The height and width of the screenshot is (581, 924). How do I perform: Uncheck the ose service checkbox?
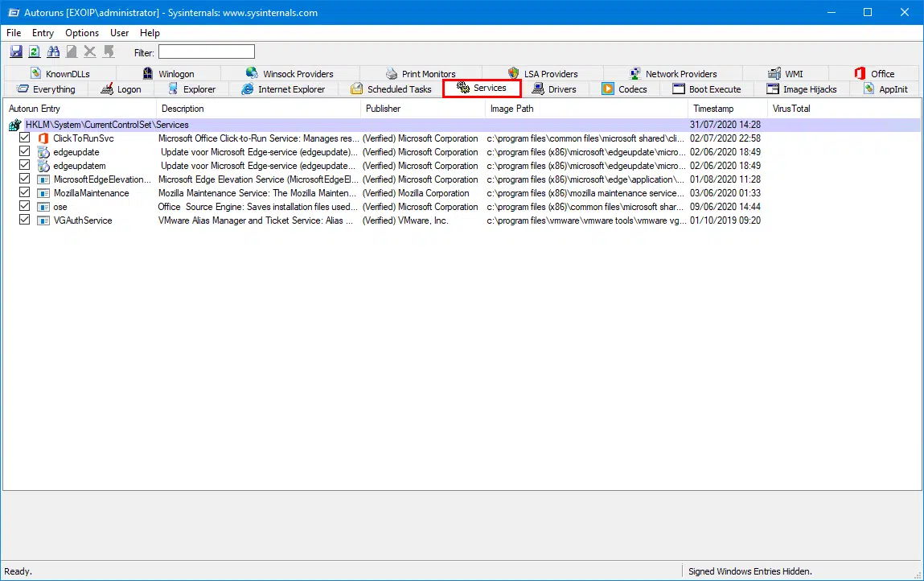coord(24,205)
